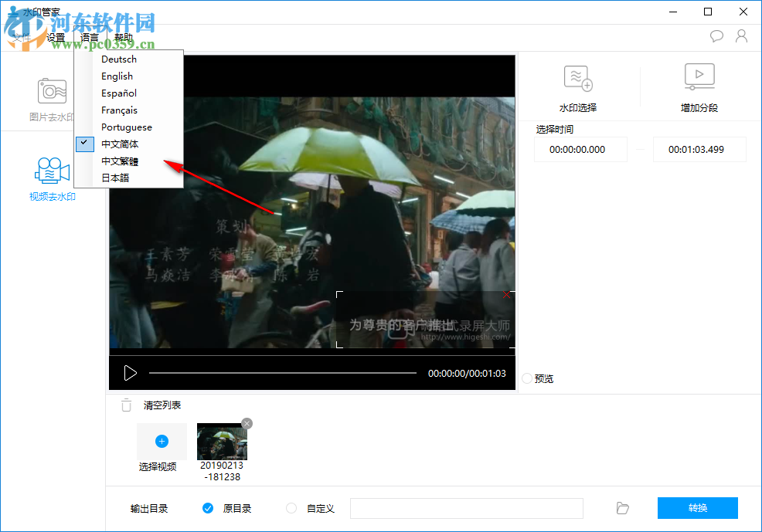Select the image watermark removal icon
The width and height of the screenshot is (762, 532).
(x=52, y=91)
